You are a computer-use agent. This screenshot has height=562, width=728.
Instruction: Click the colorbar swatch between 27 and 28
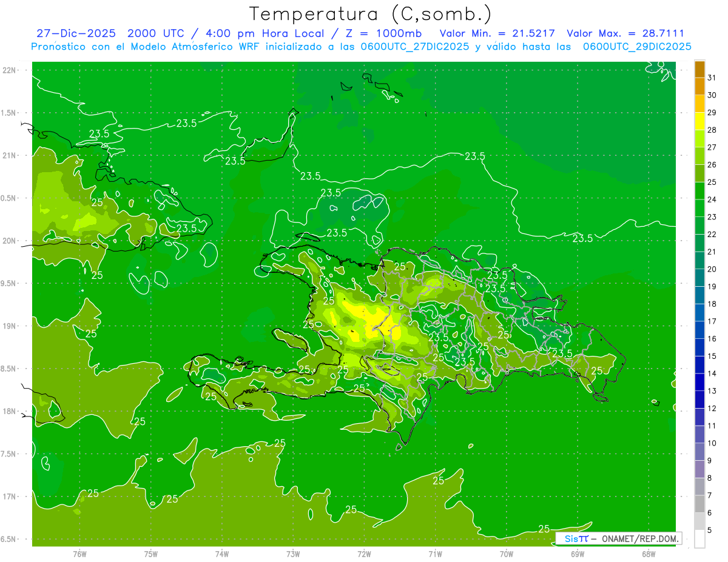pos(699,139)
